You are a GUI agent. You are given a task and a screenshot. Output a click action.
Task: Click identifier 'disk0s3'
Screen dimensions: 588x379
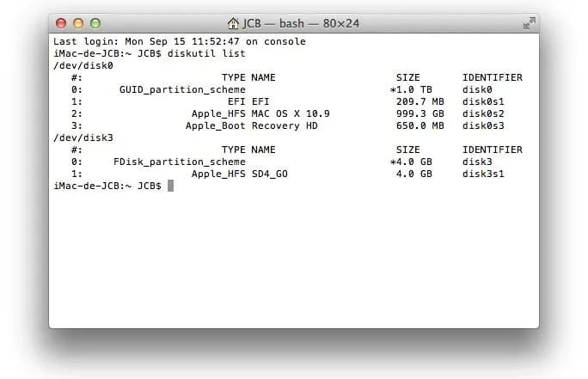click(483, 126)
